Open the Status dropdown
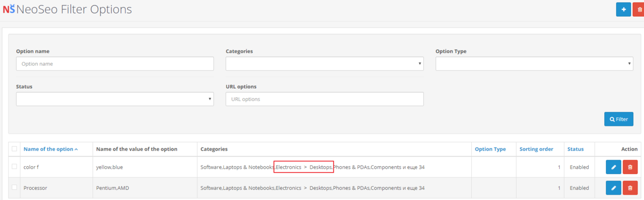The height and width of the screenshot is (200, 644). click(x=115, y=99)
